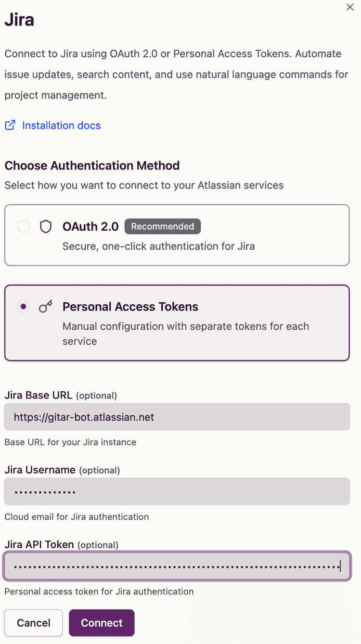Focus the Jira API Token field
The width and height of the screenshot is (361, 644).
(x=177, y=566)
